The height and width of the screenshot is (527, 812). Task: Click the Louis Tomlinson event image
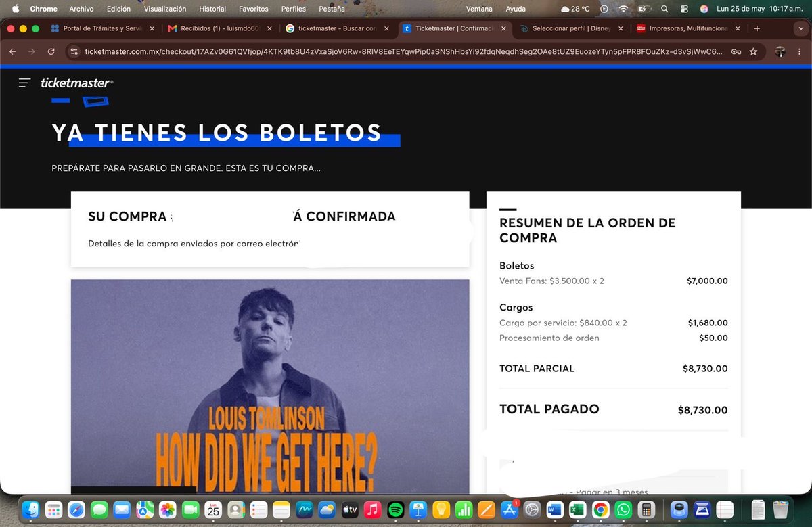tap(270, 386)
